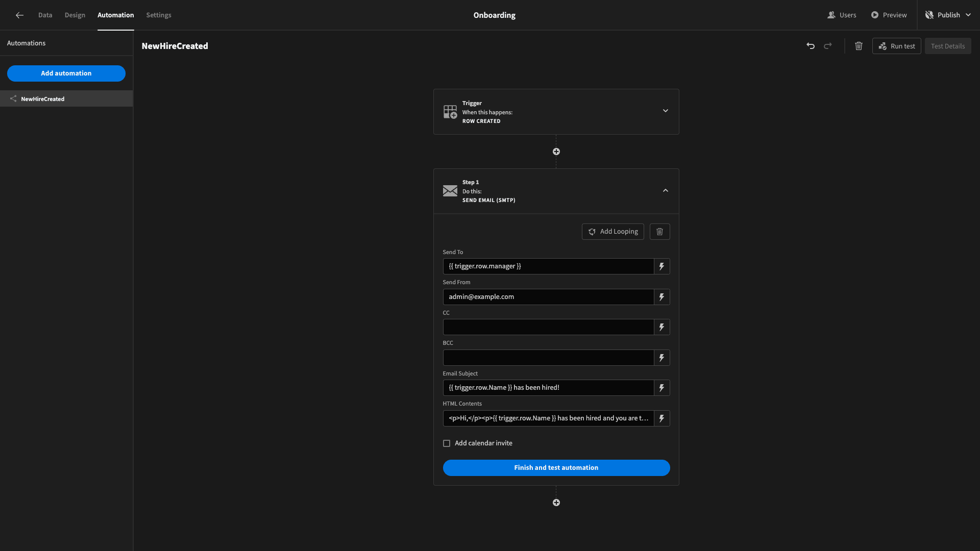Click the Trigger table row icon

450,112
